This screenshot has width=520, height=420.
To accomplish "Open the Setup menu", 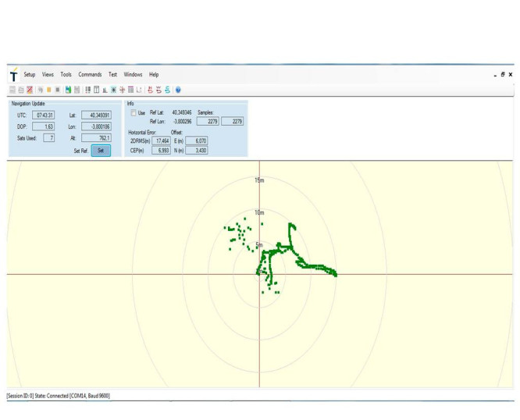I will 30,75.
